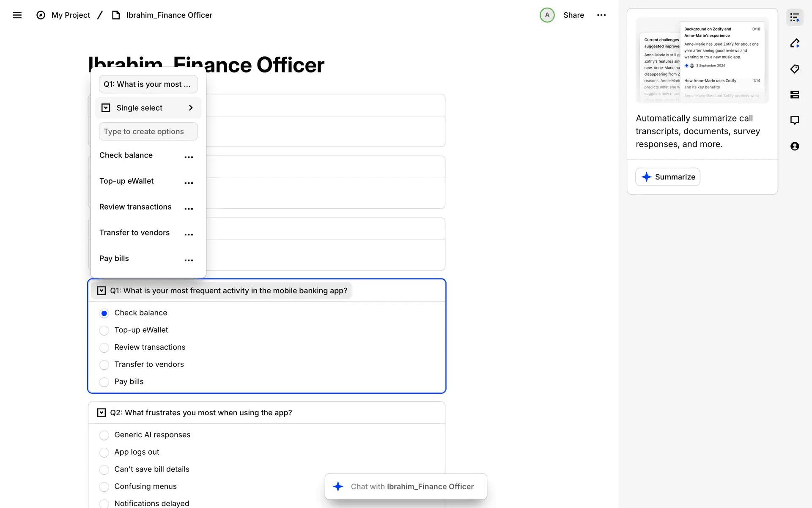
Task: Open the tags sidebar icon
Action: 795,69
